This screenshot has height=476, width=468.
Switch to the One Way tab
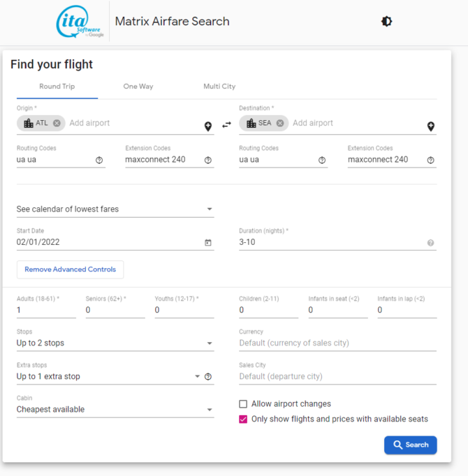click(138, 87)
